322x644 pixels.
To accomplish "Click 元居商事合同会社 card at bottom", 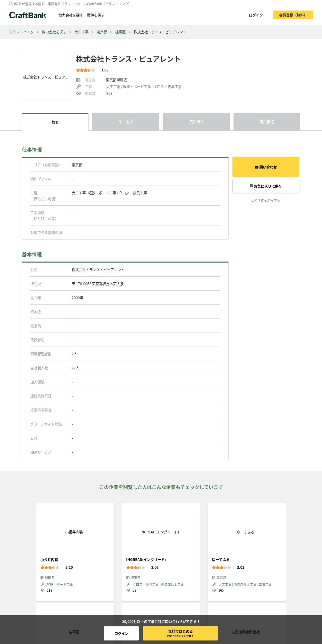I will point(247,623).
